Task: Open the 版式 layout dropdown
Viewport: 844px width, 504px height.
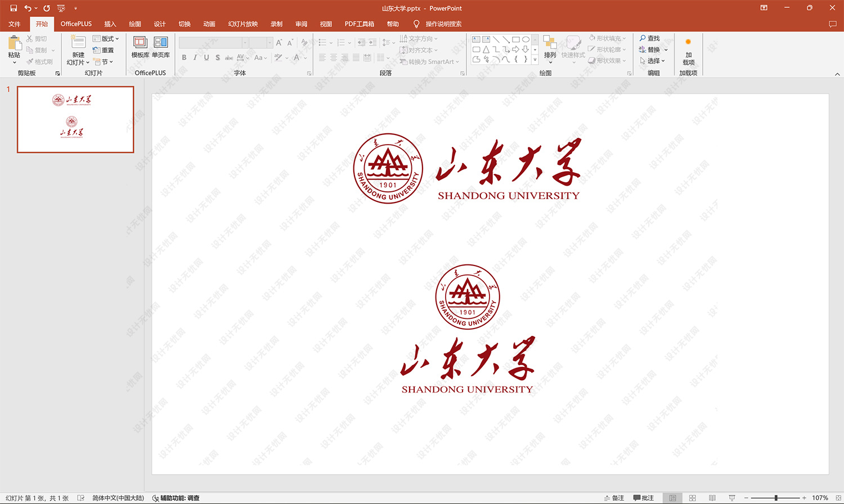Action: 106,39
